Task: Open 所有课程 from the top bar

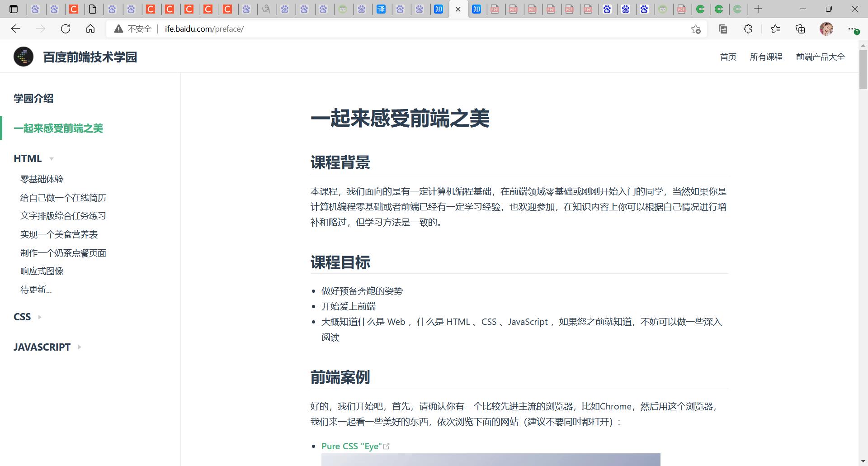Action: click(766, 57)
